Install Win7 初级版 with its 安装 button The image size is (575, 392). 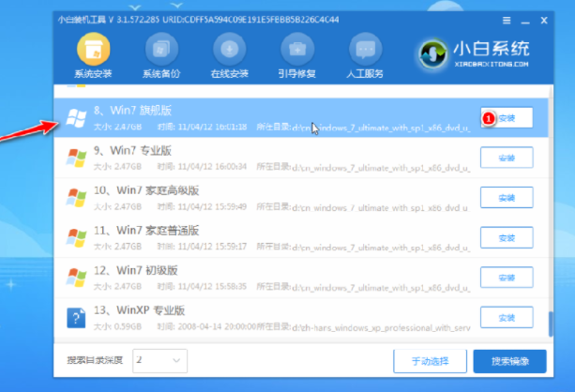click(x=507, y=278)
